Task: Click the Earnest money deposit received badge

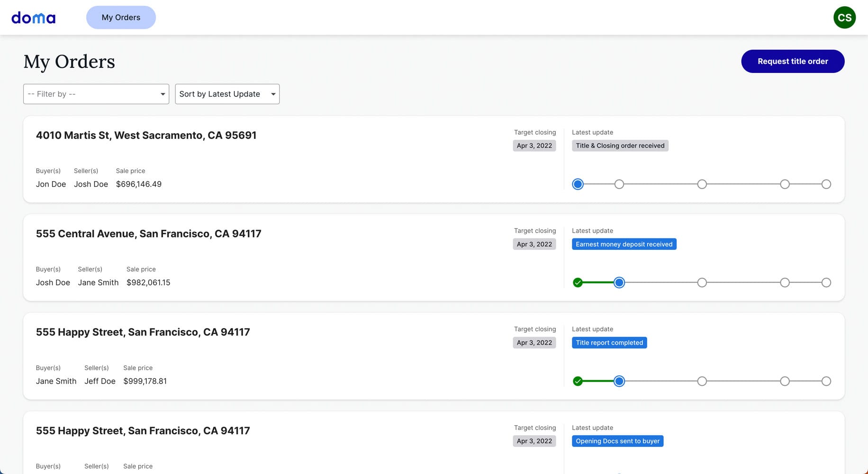Action: click(624, 244)
